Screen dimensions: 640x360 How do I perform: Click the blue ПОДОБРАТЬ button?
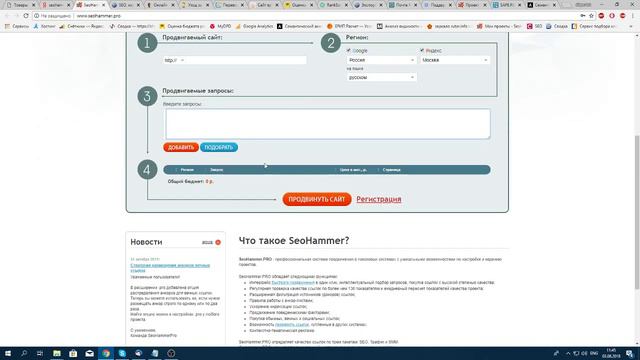coord(219,147)
